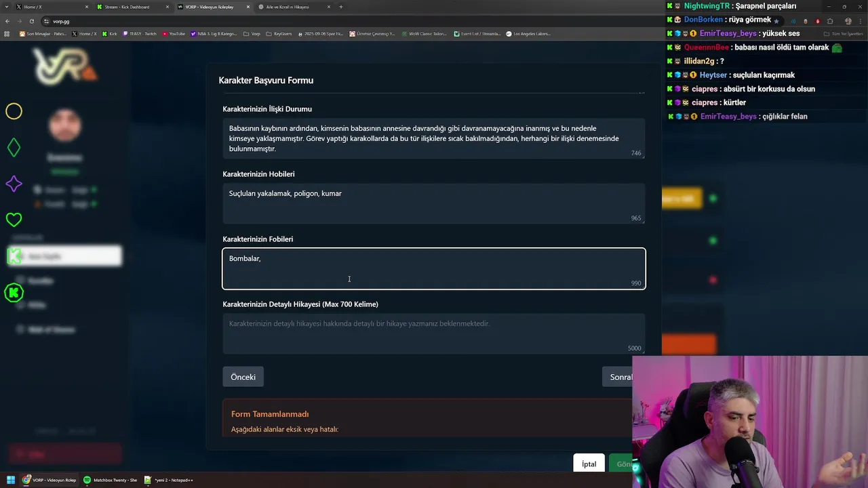Open the NBA 3. Lig B Kategori bookmark
The width and height of the screenshot is (868, 488).
(214, 33)
